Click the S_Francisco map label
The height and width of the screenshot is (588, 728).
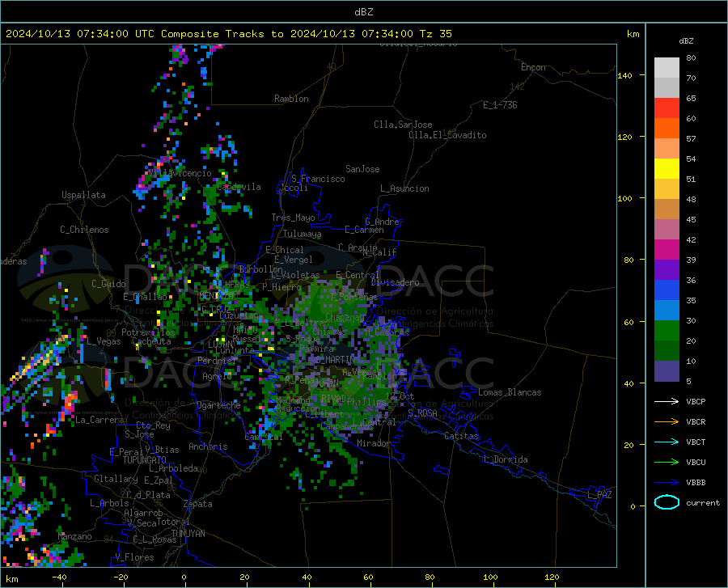[319, 179]
